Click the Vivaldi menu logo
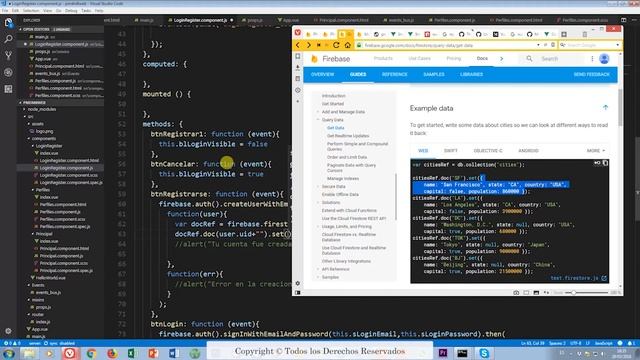The width and height of the screenshot is (640, 360). [x=298, y=33]
